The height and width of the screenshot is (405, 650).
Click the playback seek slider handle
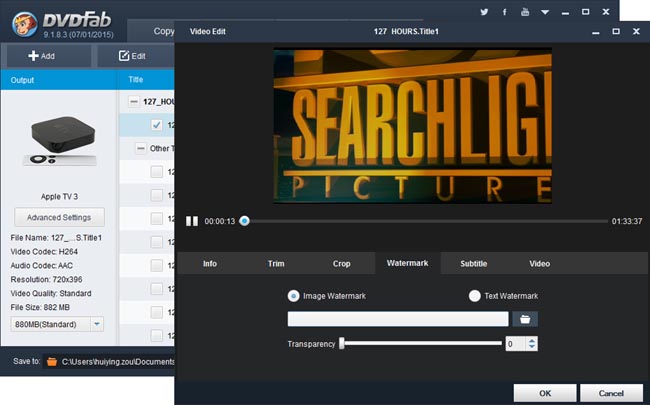coord(245,221)
